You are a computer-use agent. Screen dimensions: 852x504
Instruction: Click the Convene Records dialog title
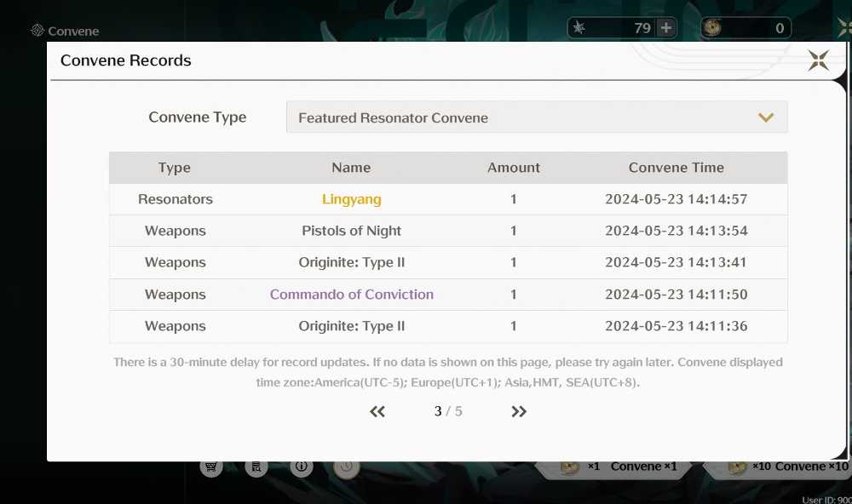125,60
